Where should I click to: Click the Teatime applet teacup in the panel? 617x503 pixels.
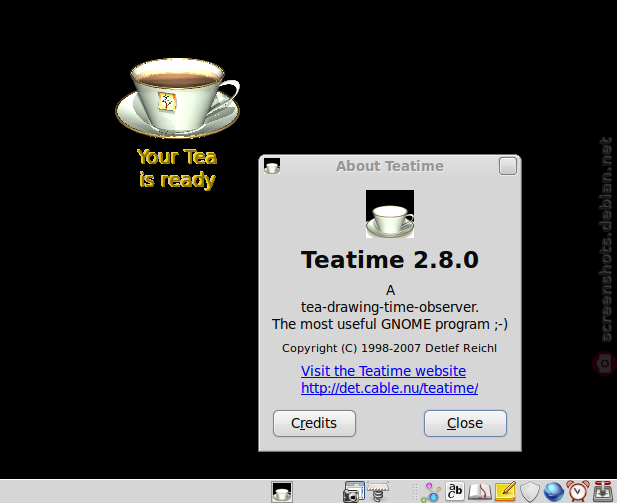coord(282,492)
